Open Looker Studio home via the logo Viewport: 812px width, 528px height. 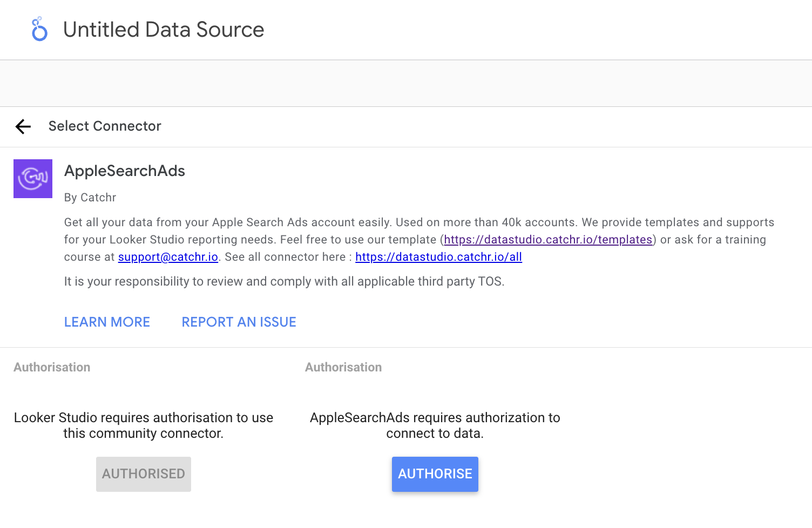38,30
